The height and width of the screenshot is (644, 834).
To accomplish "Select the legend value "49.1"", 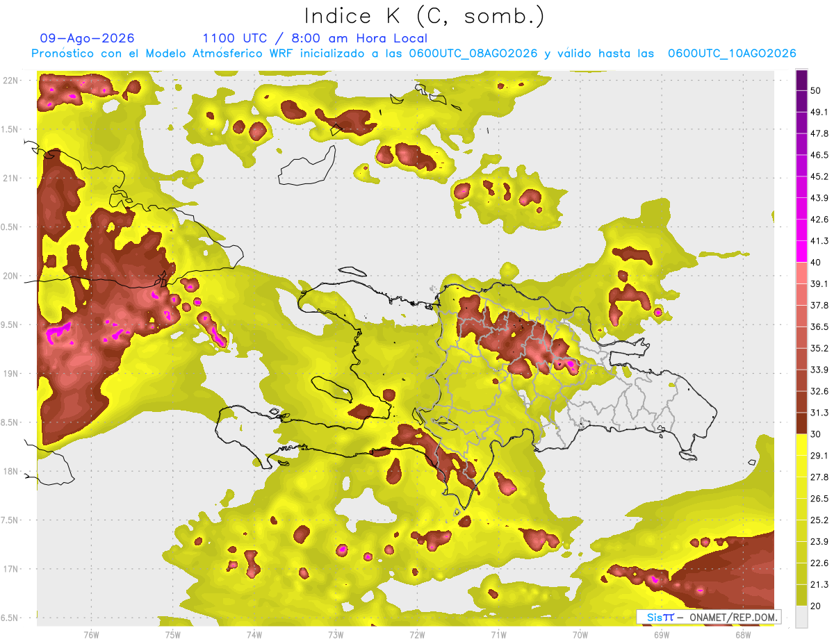I will tap(819, 112).
